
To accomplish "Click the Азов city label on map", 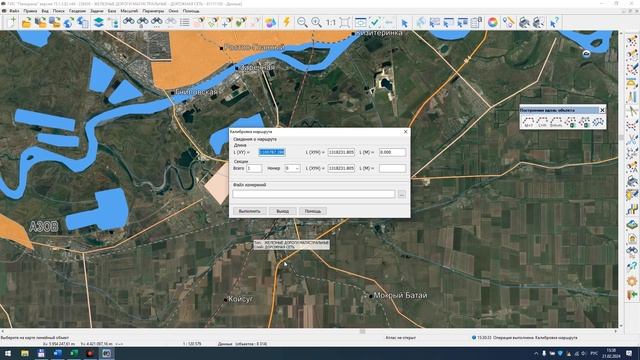I will 44,227.
